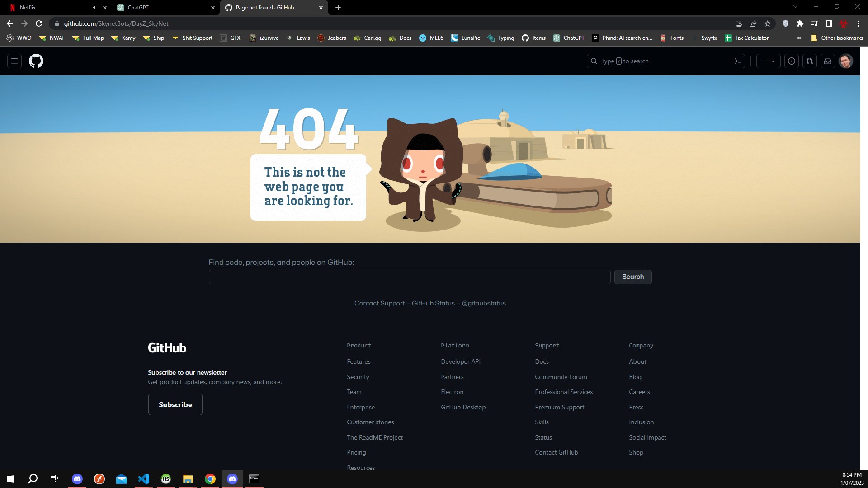Open the WWO bookmark
This screenshot has width=868, height=488.
point(19,38)
